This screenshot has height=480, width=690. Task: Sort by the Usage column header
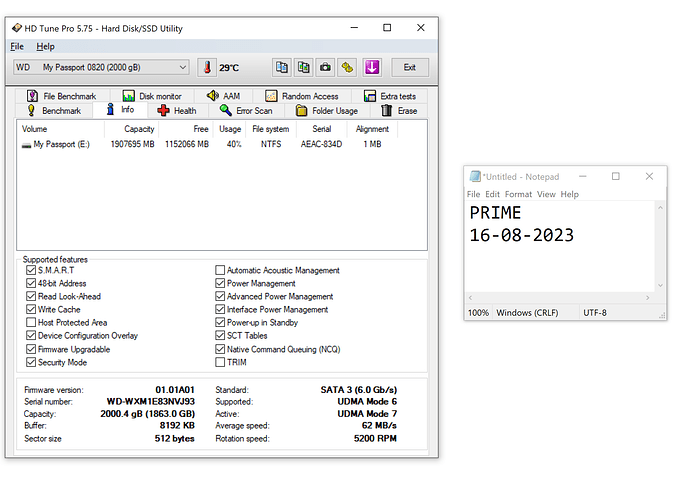coord(230,129)
